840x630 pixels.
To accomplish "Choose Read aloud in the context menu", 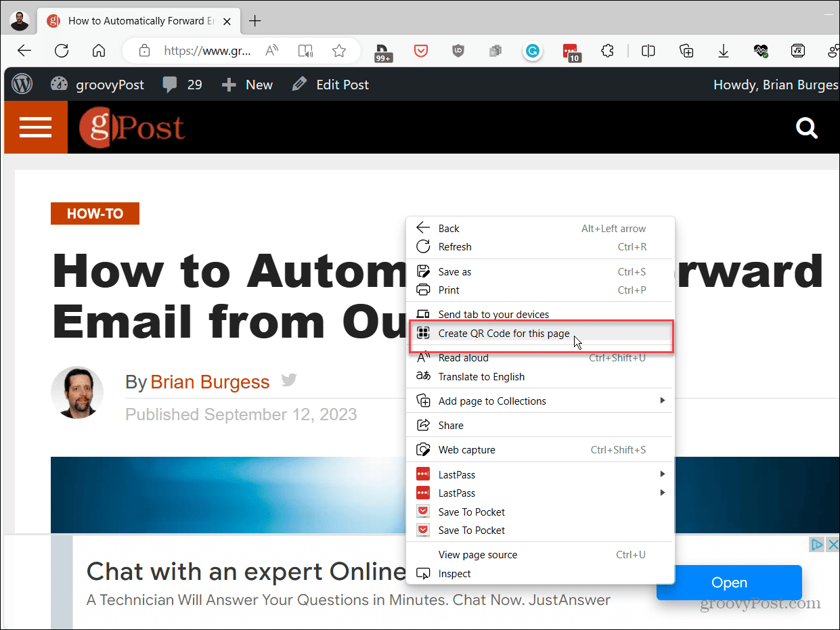I will [540, 358].
